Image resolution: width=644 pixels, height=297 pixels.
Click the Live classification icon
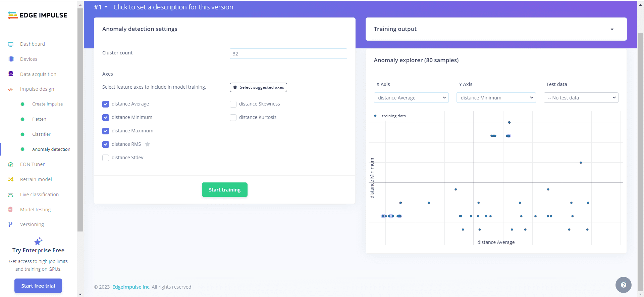tap(11, 195)
